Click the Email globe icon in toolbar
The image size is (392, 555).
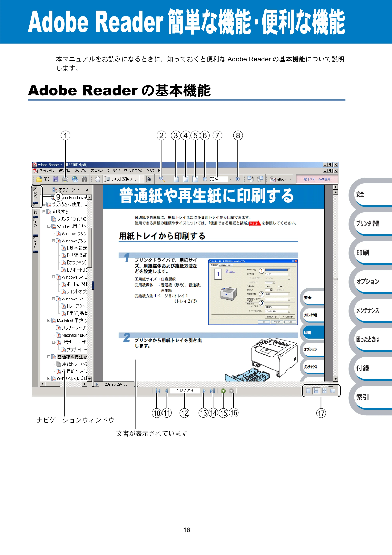(x=75, y=179)
